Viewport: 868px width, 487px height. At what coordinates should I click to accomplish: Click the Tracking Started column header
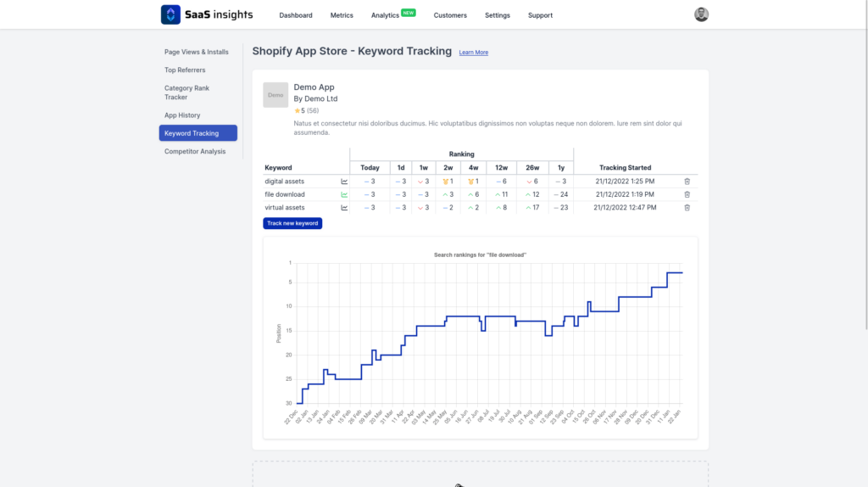(x=625, y=168)
